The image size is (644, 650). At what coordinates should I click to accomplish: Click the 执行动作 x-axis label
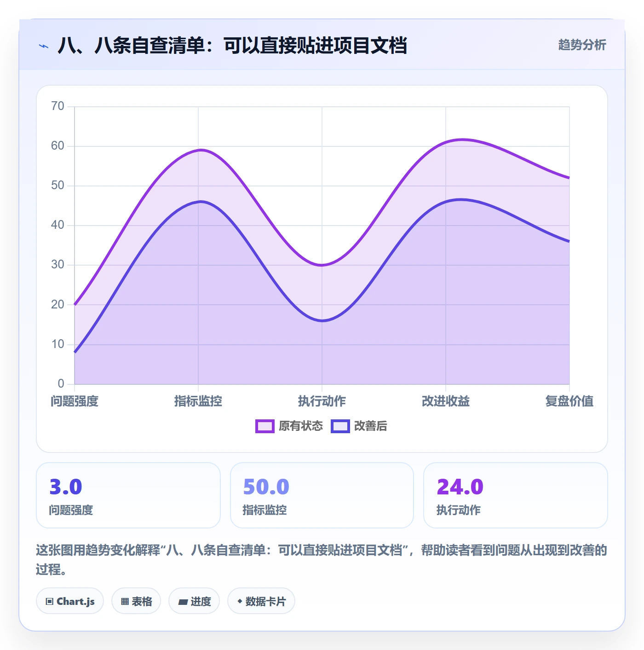coord(322,401)
